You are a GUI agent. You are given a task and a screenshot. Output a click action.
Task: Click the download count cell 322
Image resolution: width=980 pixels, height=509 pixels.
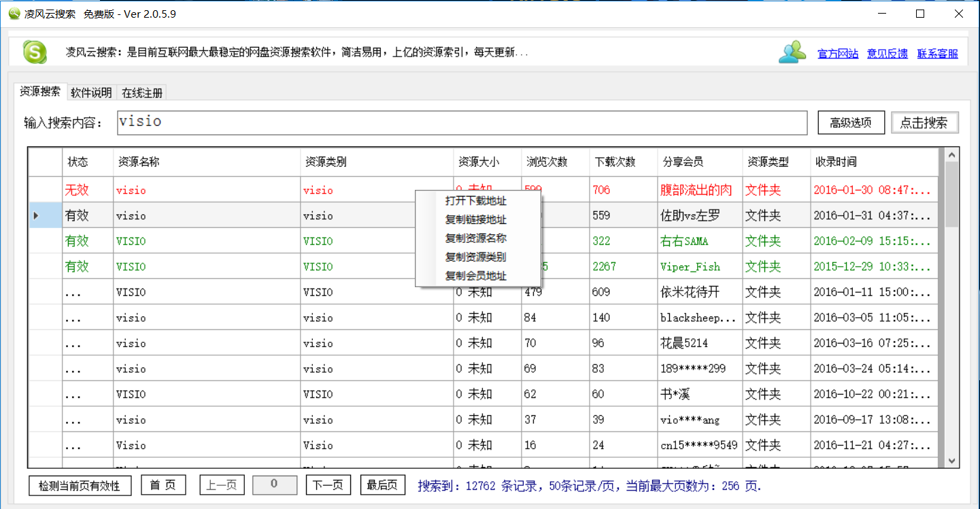coord(623,241)
